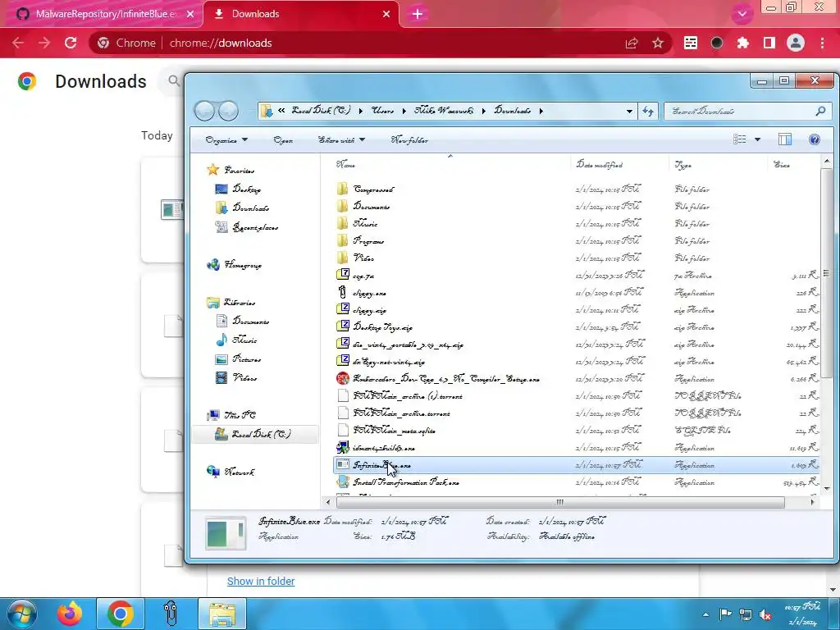
Task: Click the muted volume tray icon
Action: pyautogui.click(x=765, y=614)
